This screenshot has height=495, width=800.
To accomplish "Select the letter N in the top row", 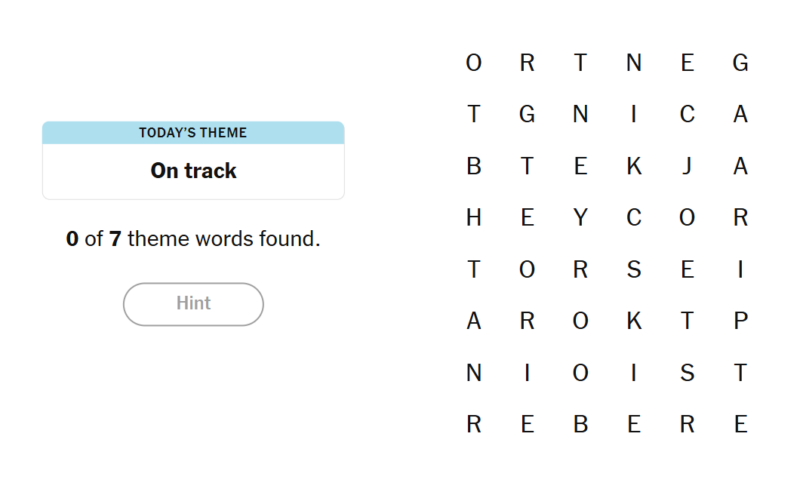I will point(633,64).
